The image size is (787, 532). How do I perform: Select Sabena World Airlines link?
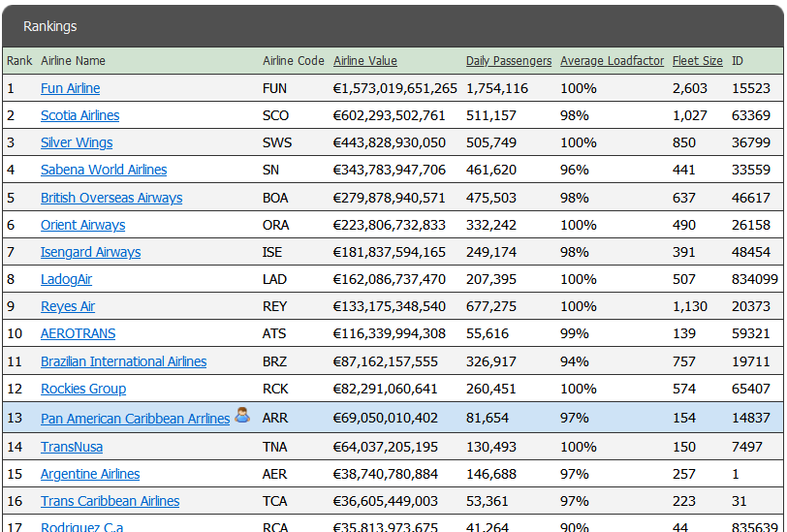click(104, 170)
